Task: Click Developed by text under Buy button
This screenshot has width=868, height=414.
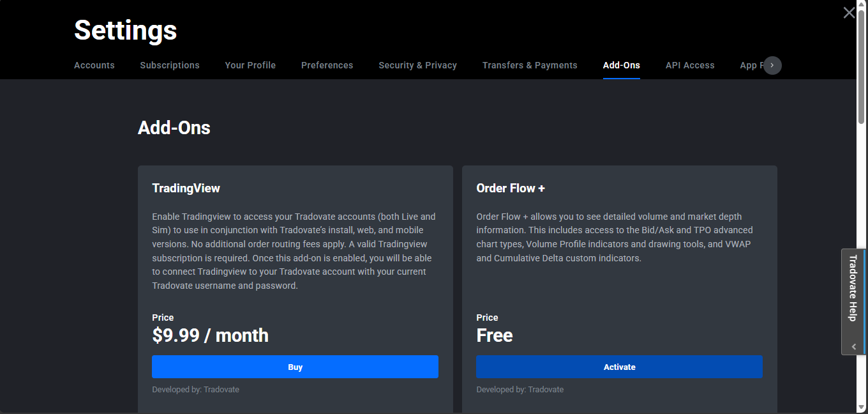Action: pyautogui.click(x=195, y=389)
